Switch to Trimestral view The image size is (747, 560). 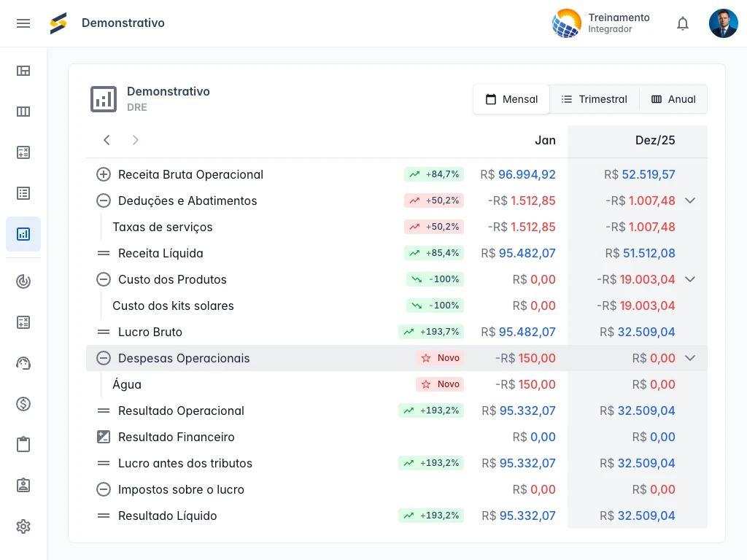pos(594,99)
